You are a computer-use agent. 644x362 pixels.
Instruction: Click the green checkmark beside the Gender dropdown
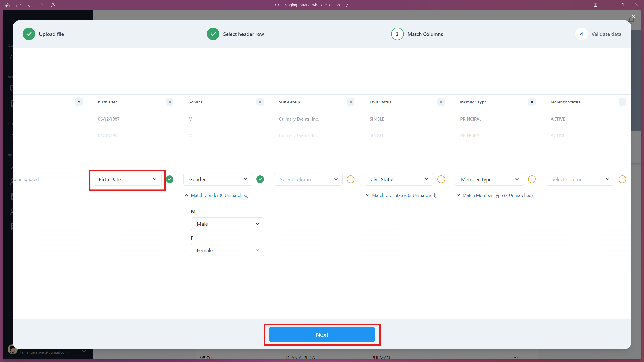tap(260, 179)
